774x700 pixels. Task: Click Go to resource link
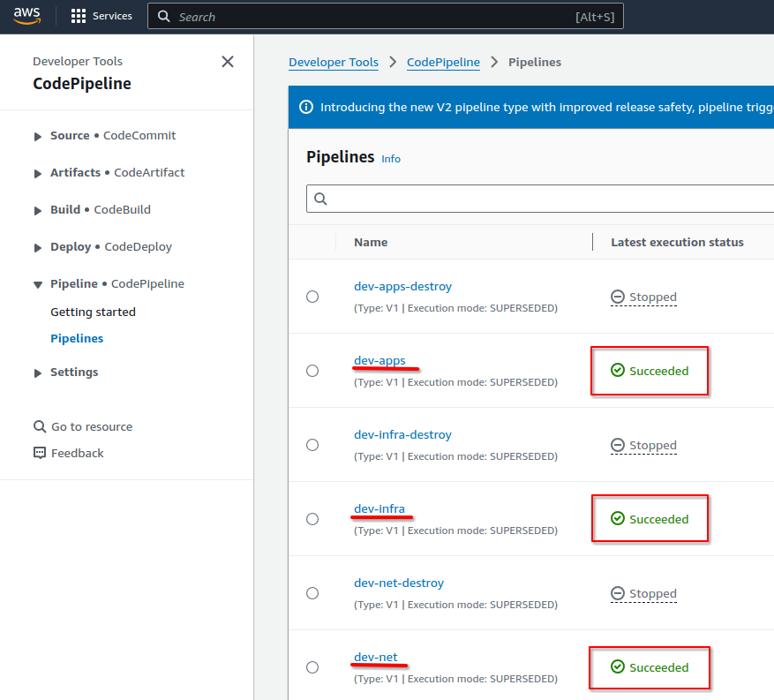(92, 426)
